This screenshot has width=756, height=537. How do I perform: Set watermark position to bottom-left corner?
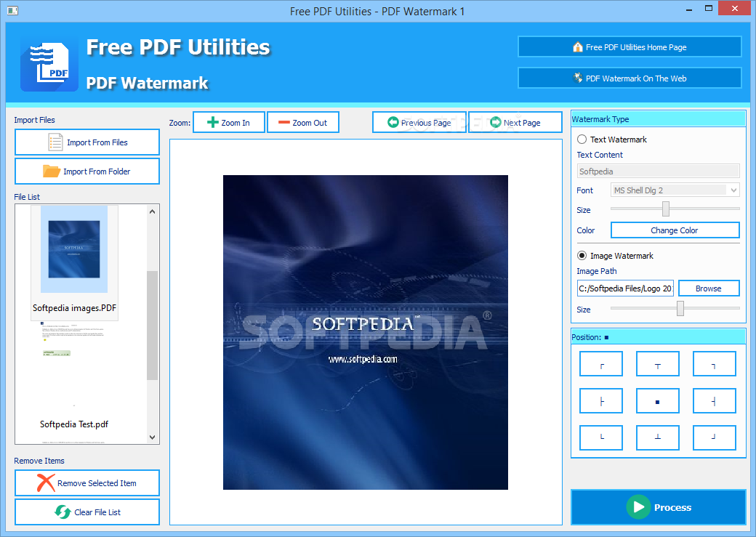[x=600, y=437]
